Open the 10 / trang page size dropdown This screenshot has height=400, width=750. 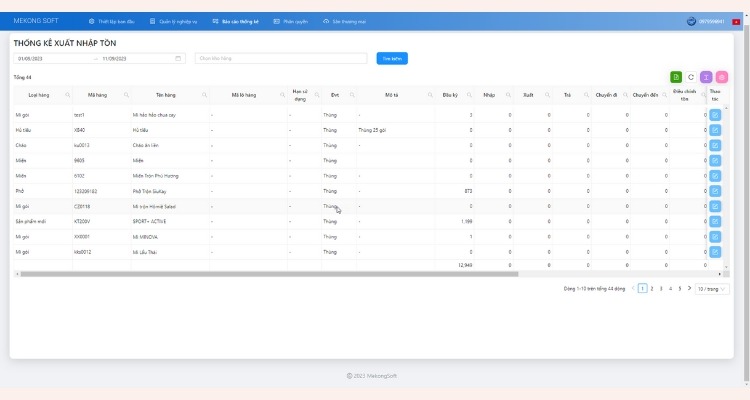click(712, 288)
